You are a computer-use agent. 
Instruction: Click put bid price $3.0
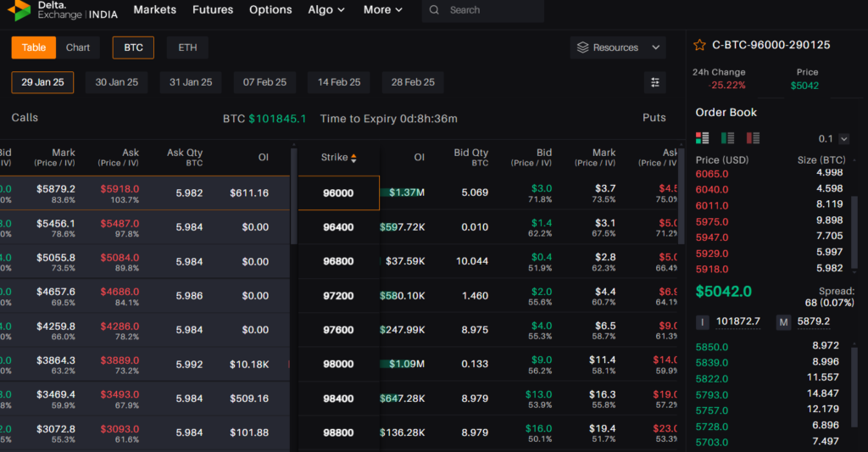tap(542, 188)
